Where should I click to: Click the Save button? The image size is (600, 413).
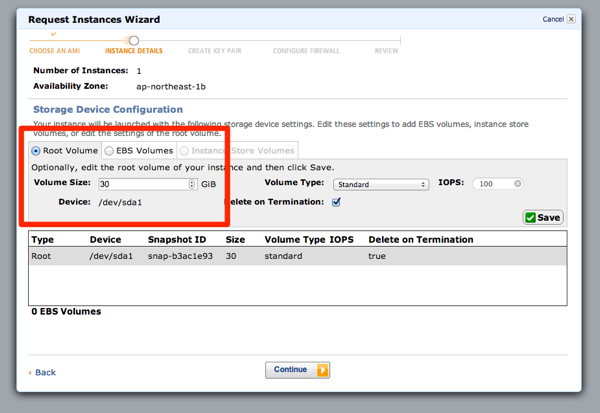543,217
